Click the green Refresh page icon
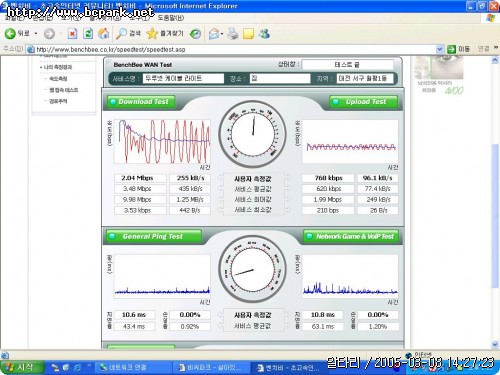 [88, 33]
